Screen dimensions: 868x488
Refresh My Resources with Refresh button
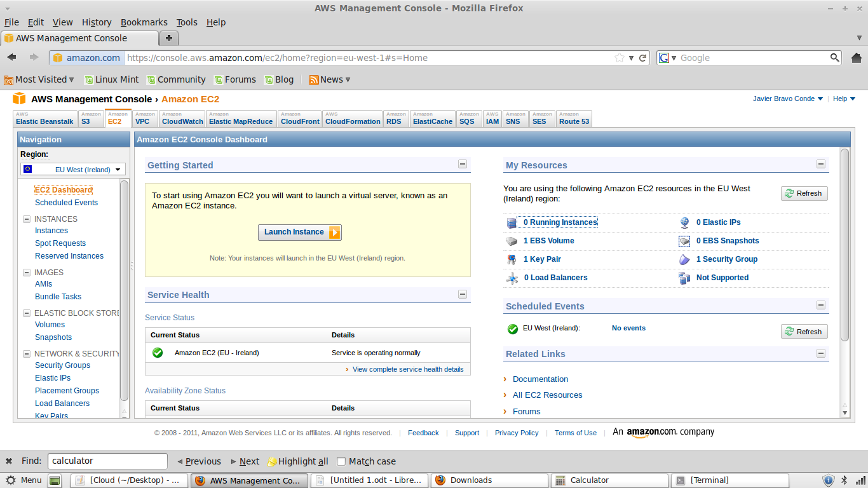pyautogui.click(x=804, y=193)
